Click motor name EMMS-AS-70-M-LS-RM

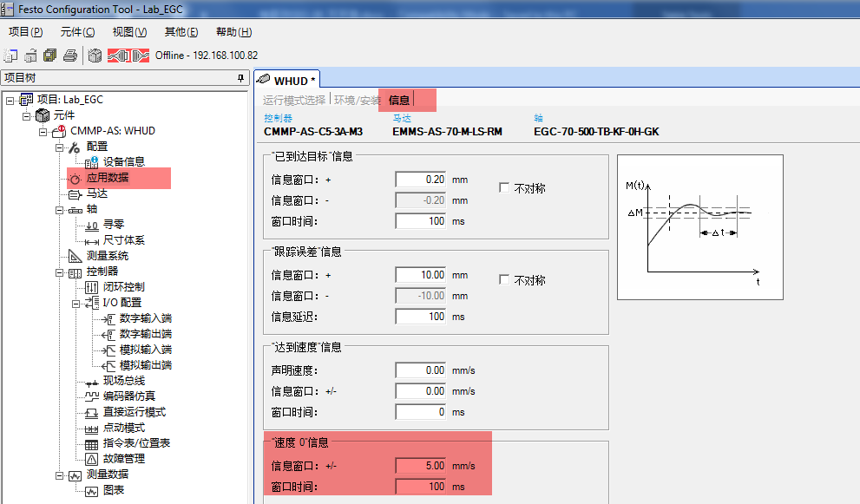click(447, 132)
